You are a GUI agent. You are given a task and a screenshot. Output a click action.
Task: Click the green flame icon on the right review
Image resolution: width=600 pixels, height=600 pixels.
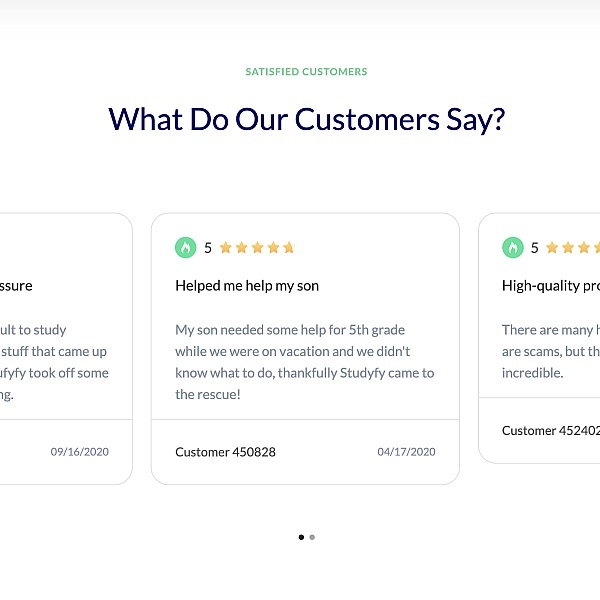coord(513,248)
